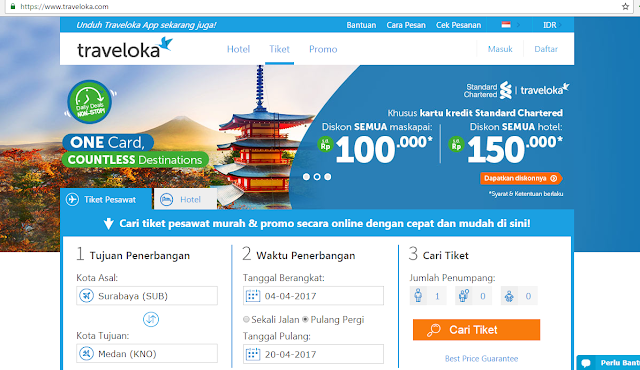Click the arrival plane icon in Kota Tujuan
Screen dimensions: 640x370
(86, 353)
